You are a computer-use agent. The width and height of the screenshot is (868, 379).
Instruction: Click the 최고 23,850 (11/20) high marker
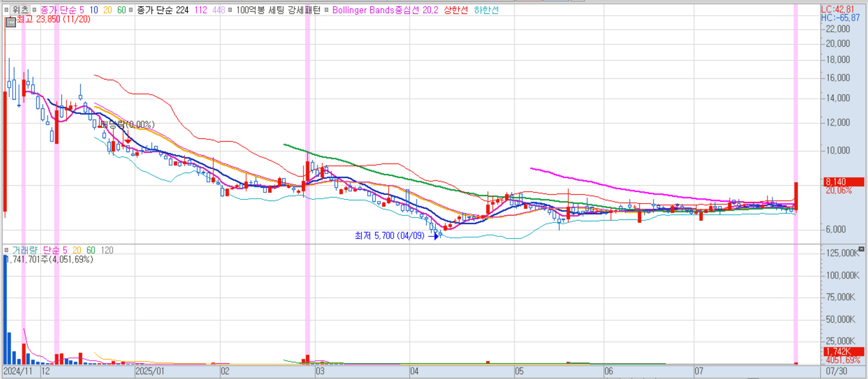pos(54,19)
